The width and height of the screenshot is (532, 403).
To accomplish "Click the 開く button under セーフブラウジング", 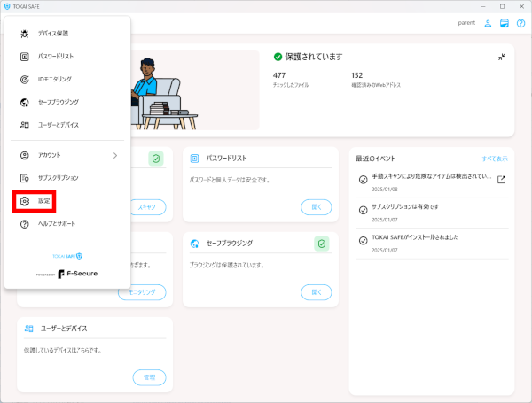I will 316,291.
